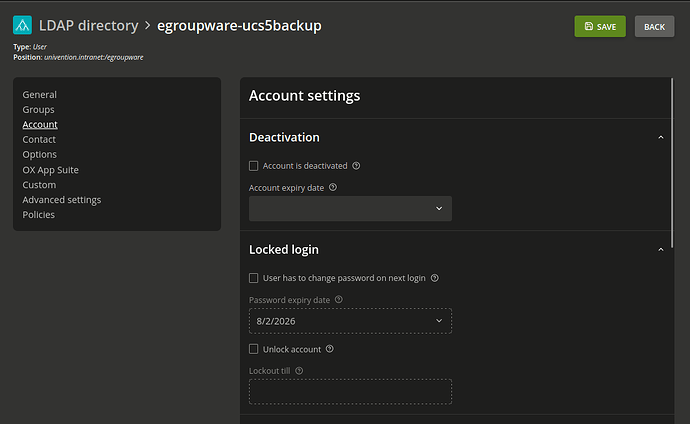Click the Univention logo icon

coord(22,26)
